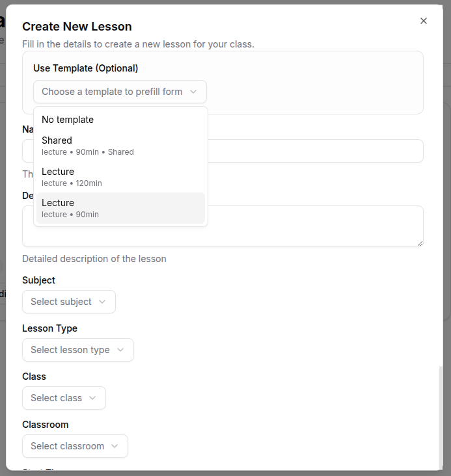Close the Create New Lesson dialog
The height and width of the screenshot is (476, 451).
coord(424,21)
